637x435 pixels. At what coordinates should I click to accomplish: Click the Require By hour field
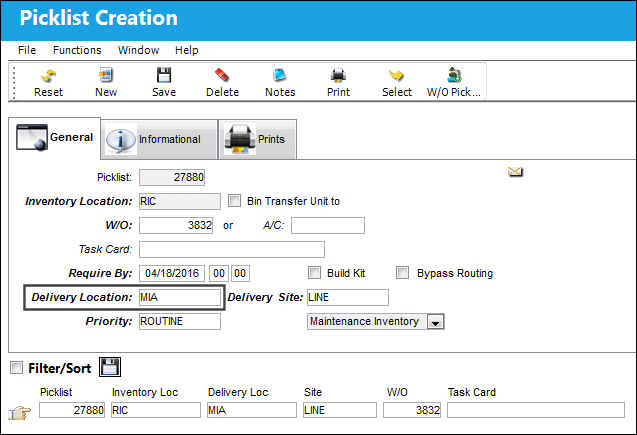click(x=219, y=273)
